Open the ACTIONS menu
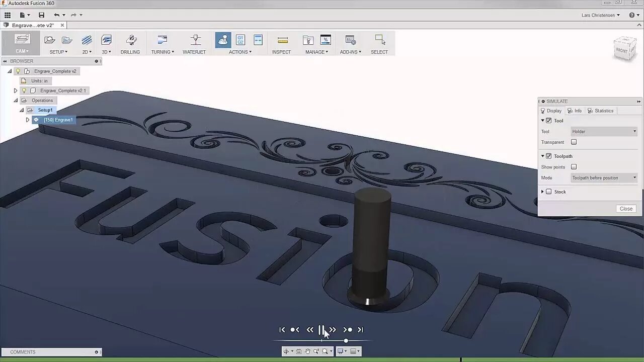The image size is (644, 362). pyautogui.click(x=240, y=52)
